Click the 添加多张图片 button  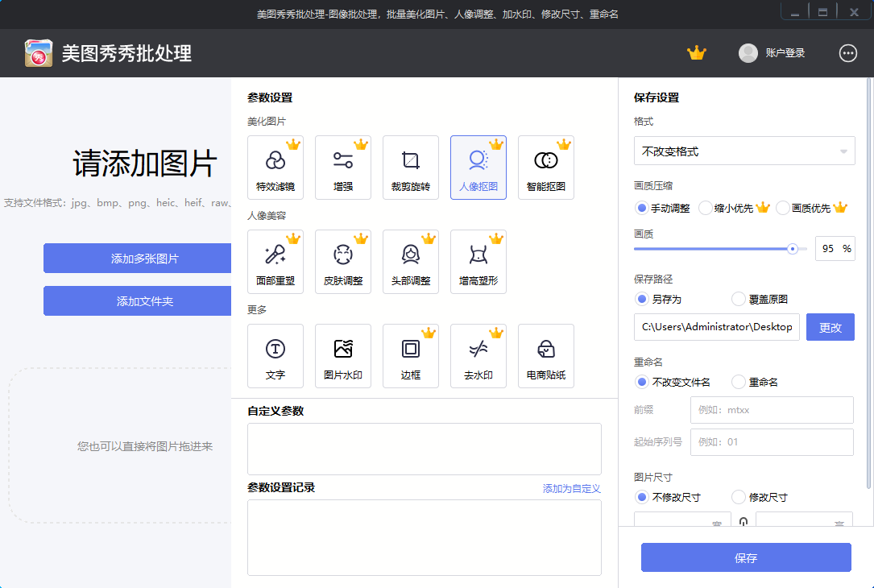pos(145,259)
